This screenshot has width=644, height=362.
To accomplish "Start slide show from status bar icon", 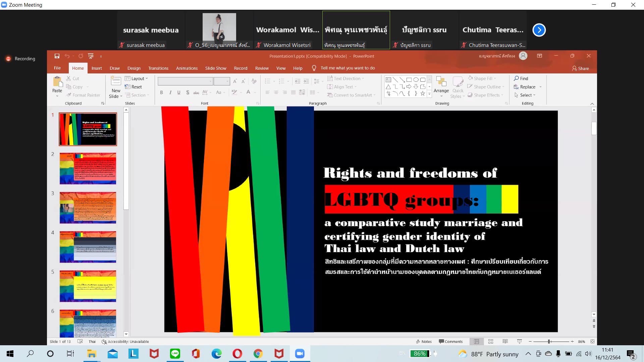I will [520, 342].
